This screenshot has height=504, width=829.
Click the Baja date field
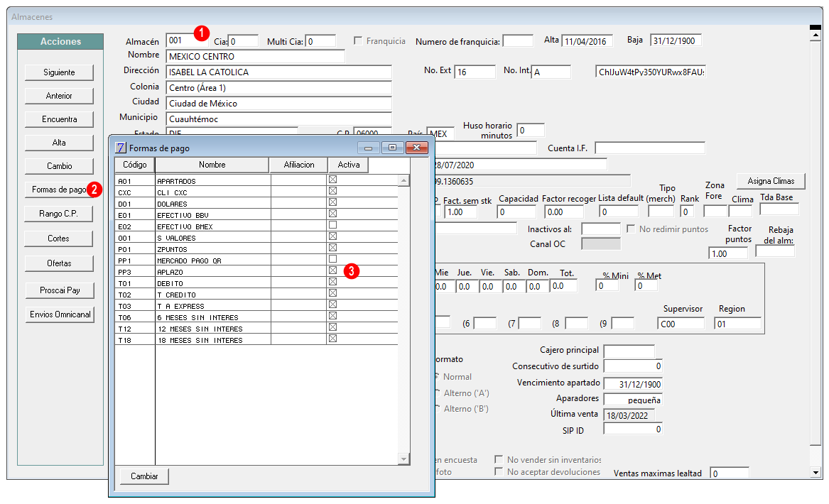tap(676, 40)
